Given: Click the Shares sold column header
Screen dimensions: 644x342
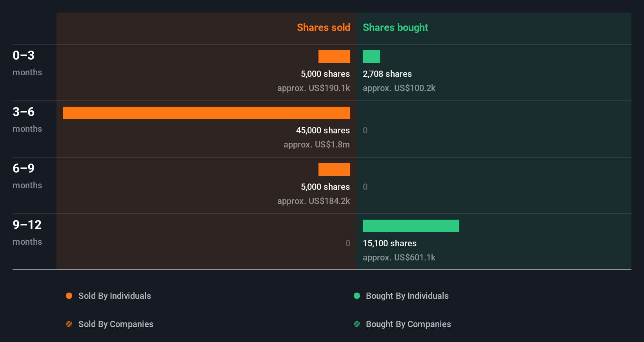Looking at the screenshot, I should pos(324,27).
